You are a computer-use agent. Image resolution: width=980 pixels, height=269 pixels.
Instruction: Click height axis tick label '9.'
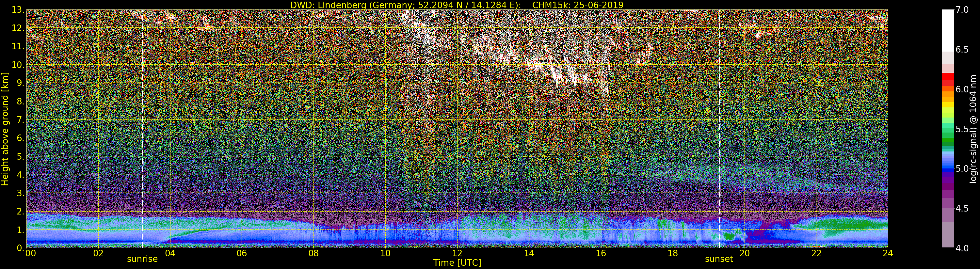pos(20,83)
